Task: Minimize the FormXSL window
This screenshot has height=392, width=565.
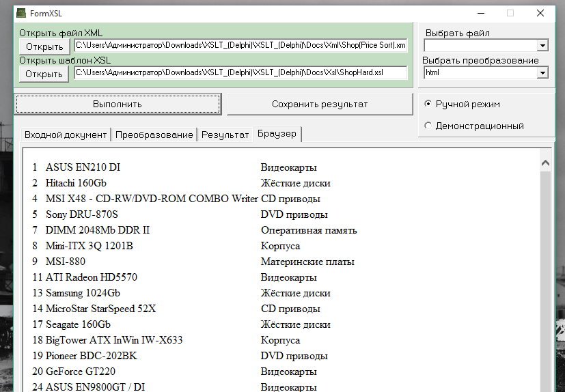Action: pyautogui.click(x=481, y=14)
